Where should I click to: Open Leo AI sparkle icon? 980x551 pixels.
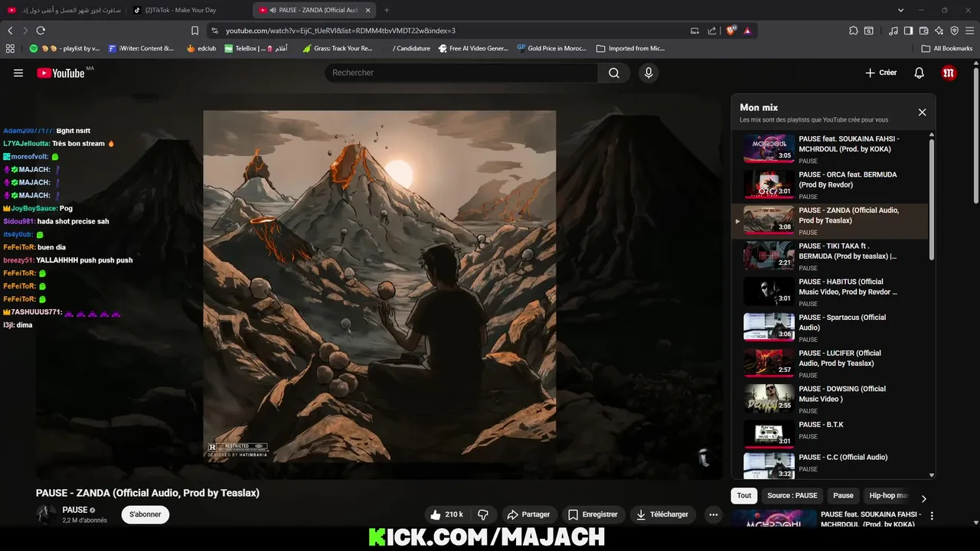(x=939, y=31)
